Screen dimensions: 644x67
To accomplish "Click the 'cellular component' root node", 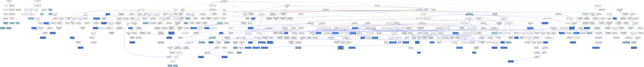I will tap(38, 1).
